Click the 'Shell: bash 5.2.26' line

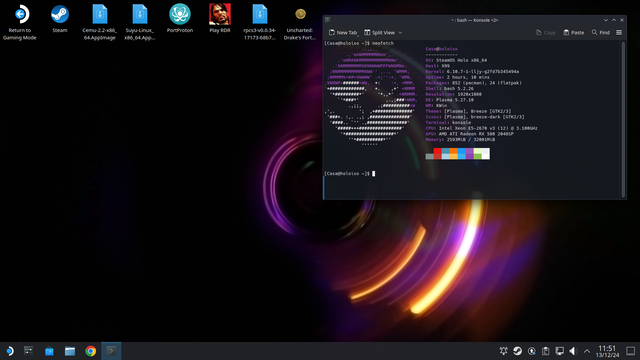(x=449, y=89)
